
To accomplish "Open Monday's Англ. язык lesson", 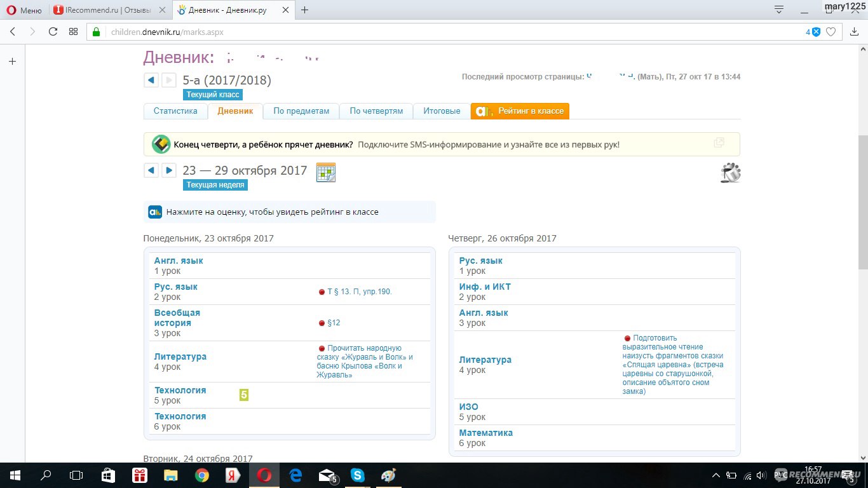I will [179, 261].
